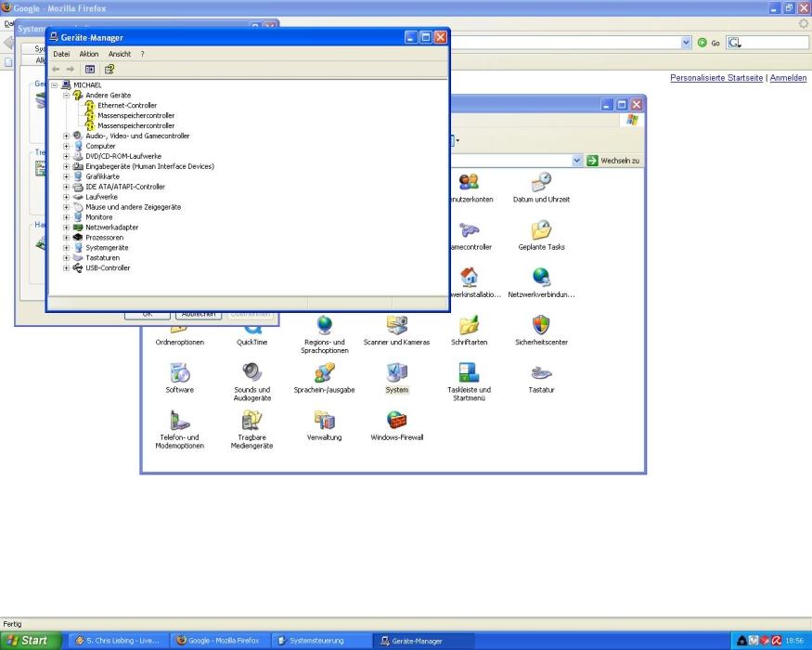Click the forward arrow in Geräte-Manager toolbar
812x650 pixels.
[x=70, y=69]
